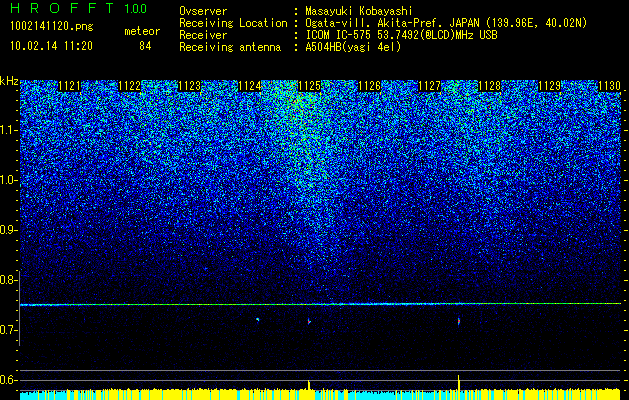The width and height of the screenshot is (629, 400).
Task: Click the 'Receiving antenna' field label
Action: click(230, 47)
